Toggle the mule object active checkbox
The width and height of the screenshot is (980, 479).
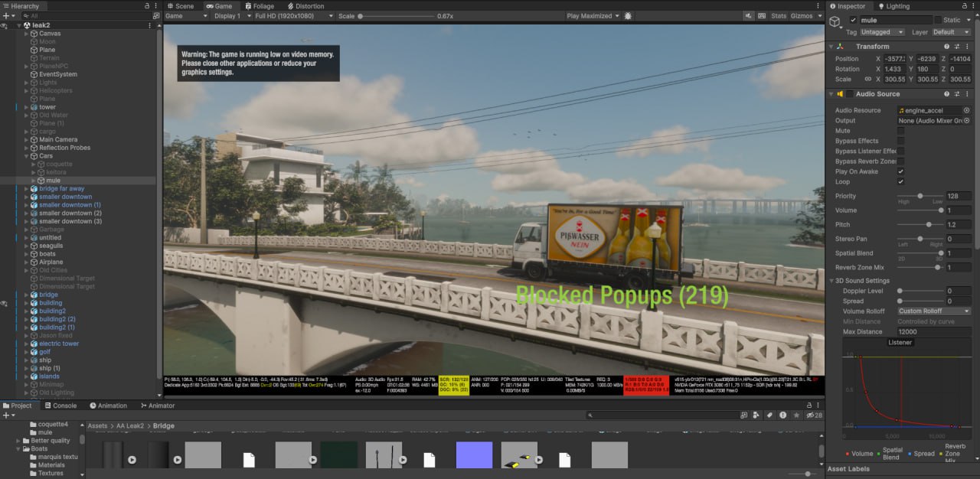(x=853, y=20)
